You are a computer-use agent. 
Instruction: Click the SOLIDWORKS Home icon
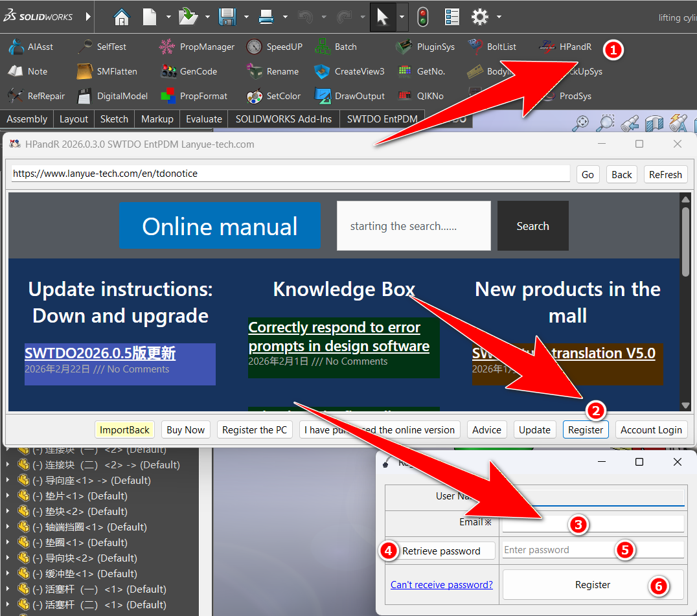[x=121, y=17]
